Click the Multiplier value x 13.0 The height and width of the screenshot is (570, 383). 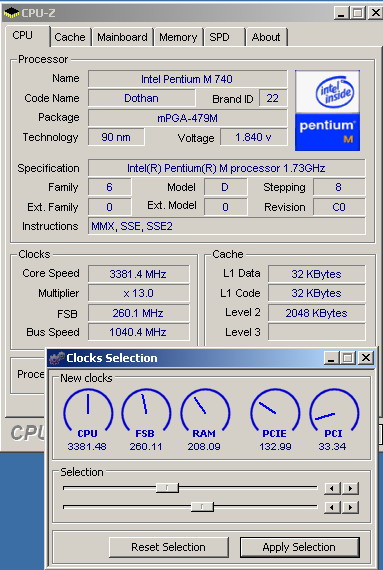point(138,293)
